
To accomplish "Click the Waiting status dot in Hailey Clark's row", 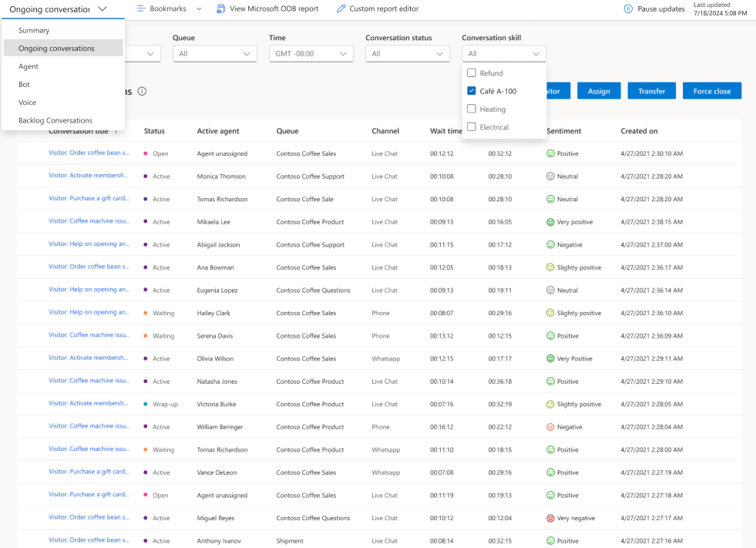I will click(x=145, y=313).
